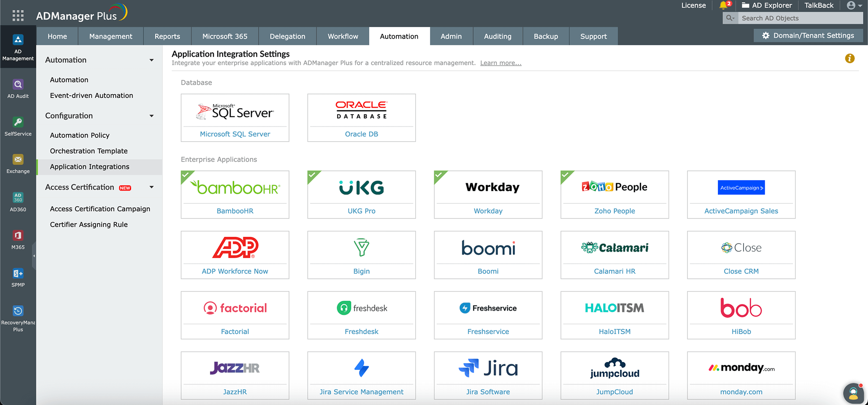Click the JumpCloud logo
This screenshot has height=405, width=868.
615,368
